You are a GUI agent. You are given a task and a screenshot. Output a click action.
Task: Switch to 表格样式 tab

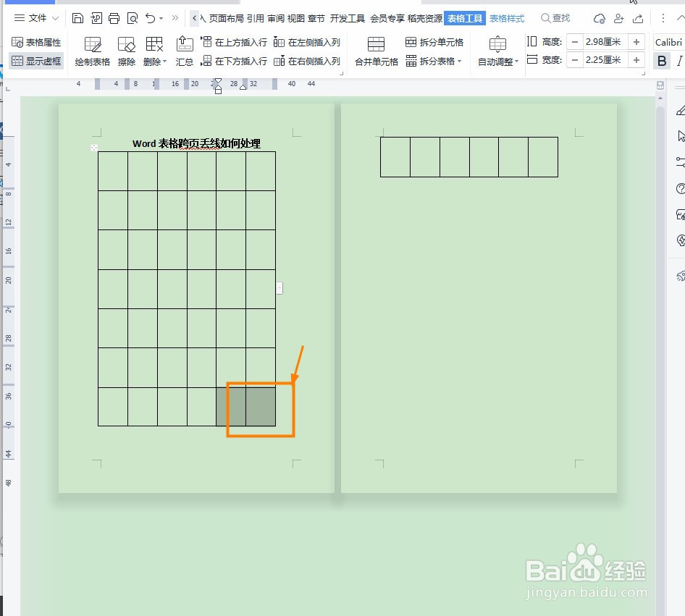click(507, 18)
